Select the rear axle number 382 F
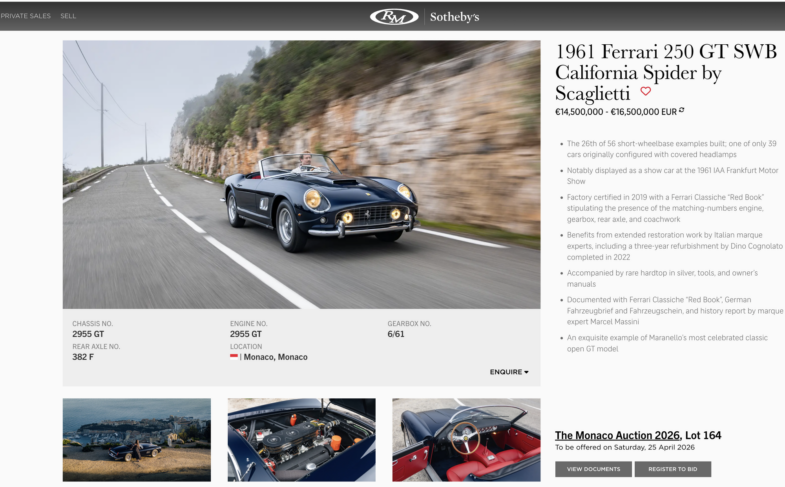 (83, 357)
